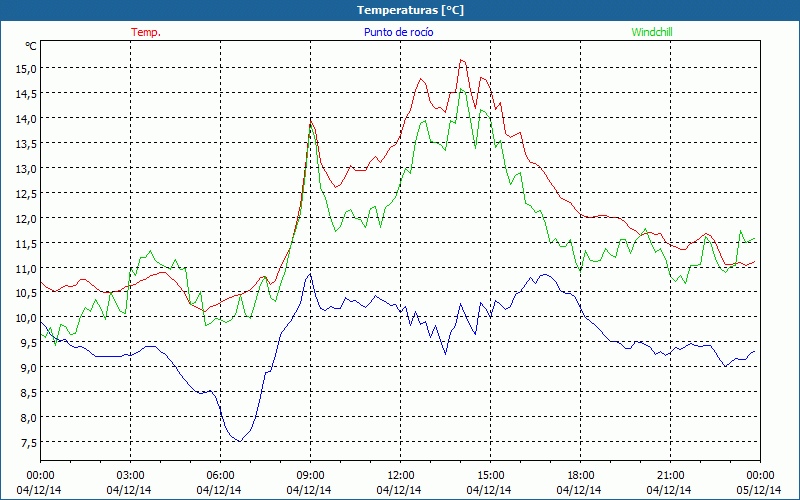This screenshot has width=800, height=500.
Task: Click the 13,0 y-axis value
Action: 26,168
